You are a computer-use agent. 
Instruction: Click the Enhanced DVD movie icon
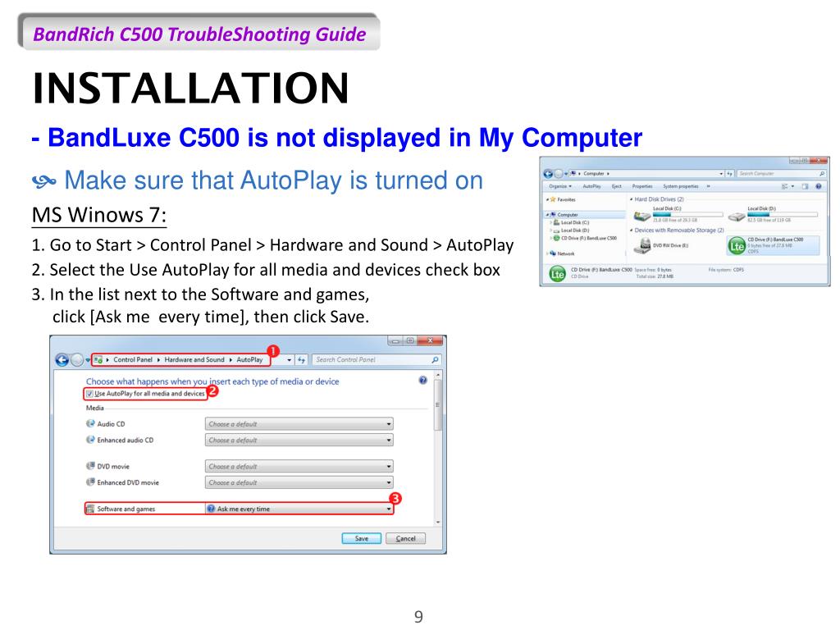coord(90,482)
